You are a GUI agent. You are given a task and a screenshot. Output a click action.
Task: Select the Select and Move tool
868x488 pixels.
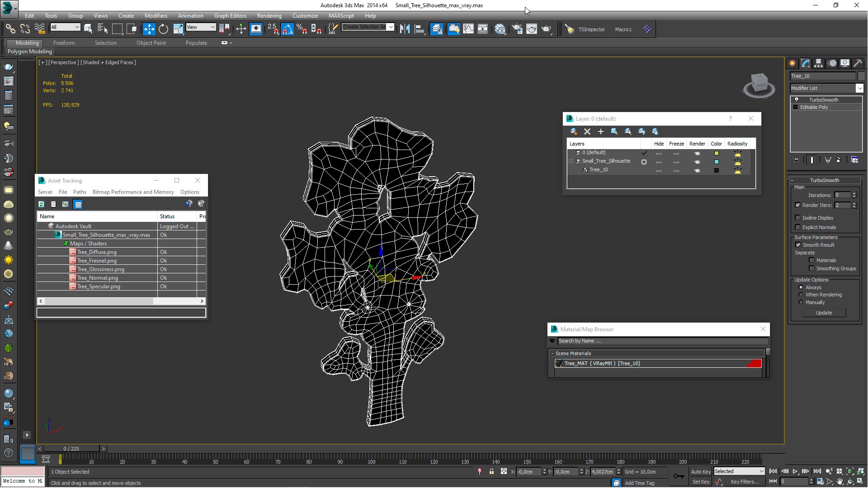pos(149,29)
